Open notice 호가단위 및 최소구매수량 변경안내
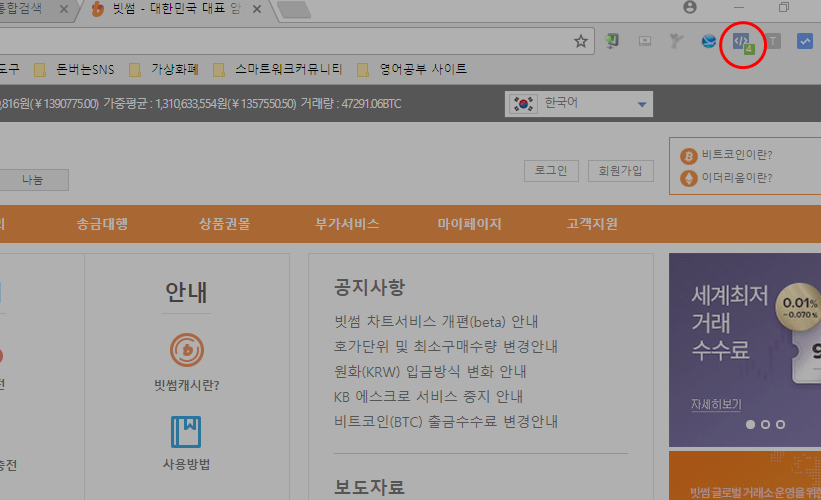 tap(446, 347)
